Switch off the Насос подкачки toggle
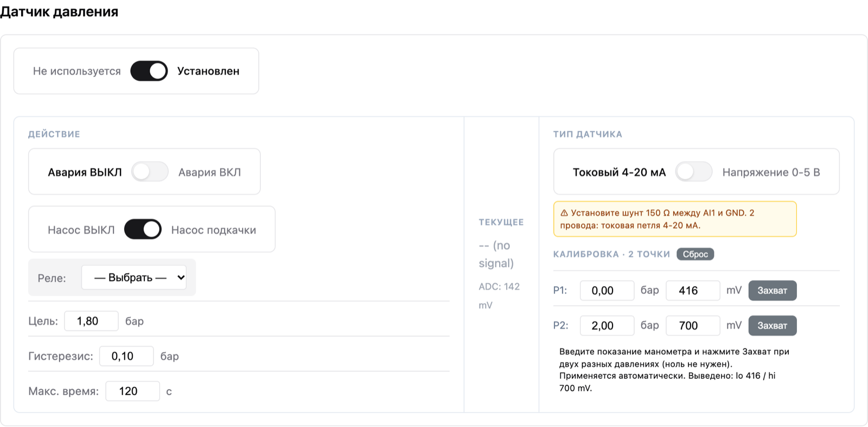The height and width of the screenshot is (427, 868). [143, 229]
